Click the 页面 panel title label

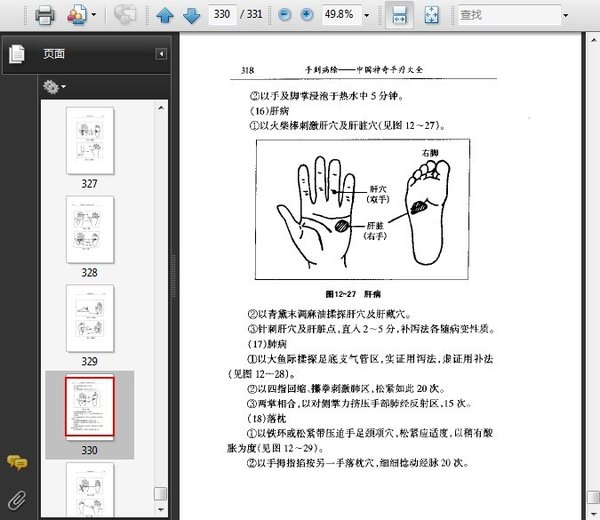(54, 54)
